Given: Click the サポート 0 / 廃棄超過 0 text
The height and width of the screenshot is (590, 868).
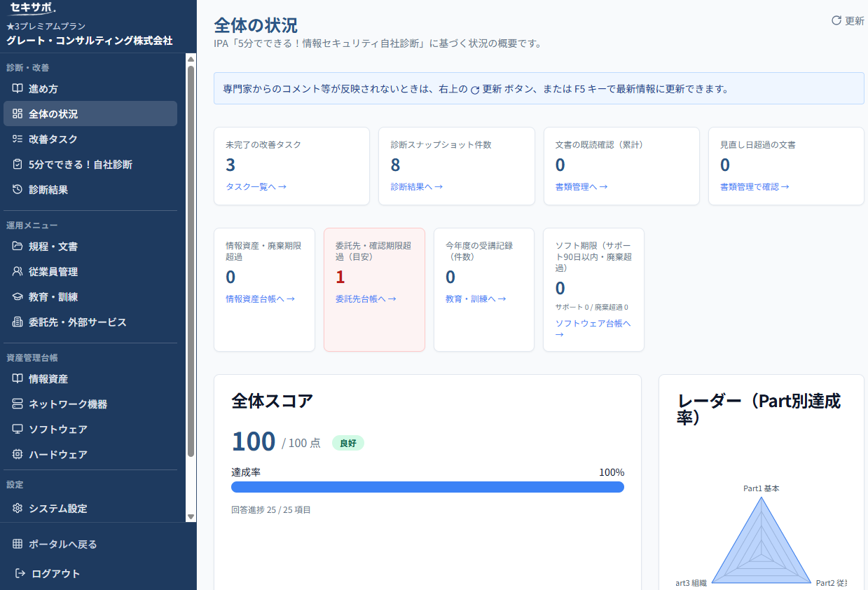Looking at the screenshot, I should pyautogui.click(x=592, y=307).
